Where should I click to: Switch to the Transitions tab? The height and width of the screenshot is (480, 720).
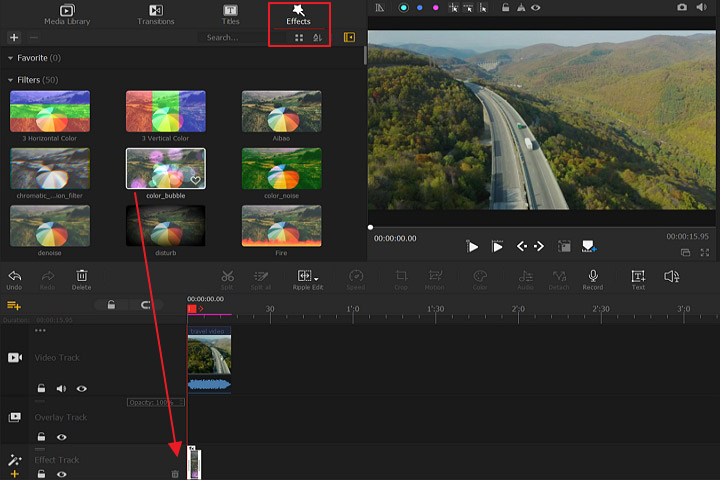pos(155,14)
